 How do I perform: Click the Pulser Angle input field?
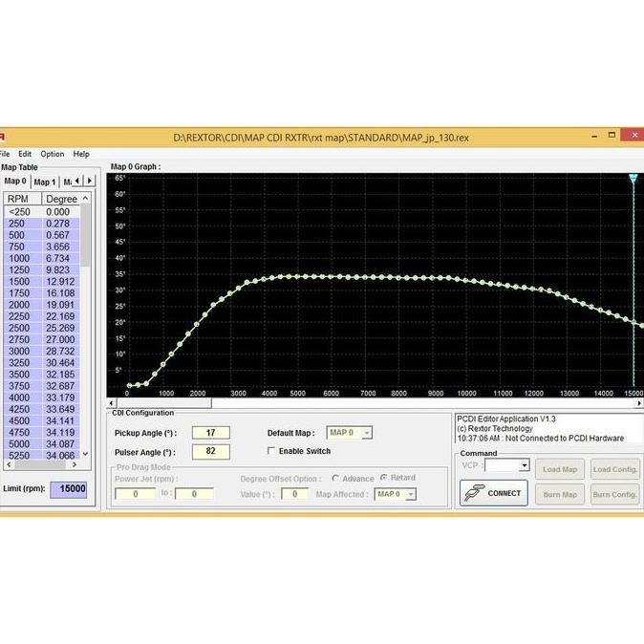(x=211, y=451)
